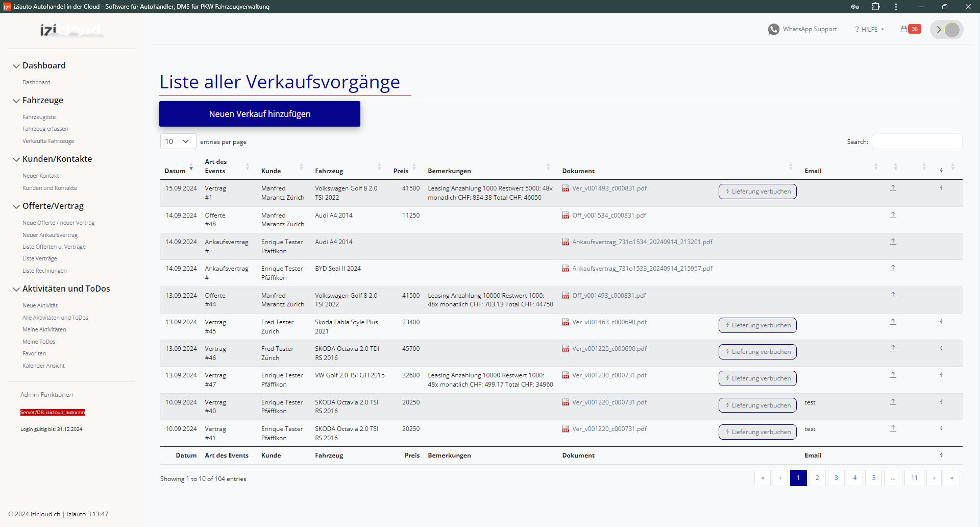Click the password key icon in the title bar
Viewport: 980px width, 527px height.
tap(854, 7)
